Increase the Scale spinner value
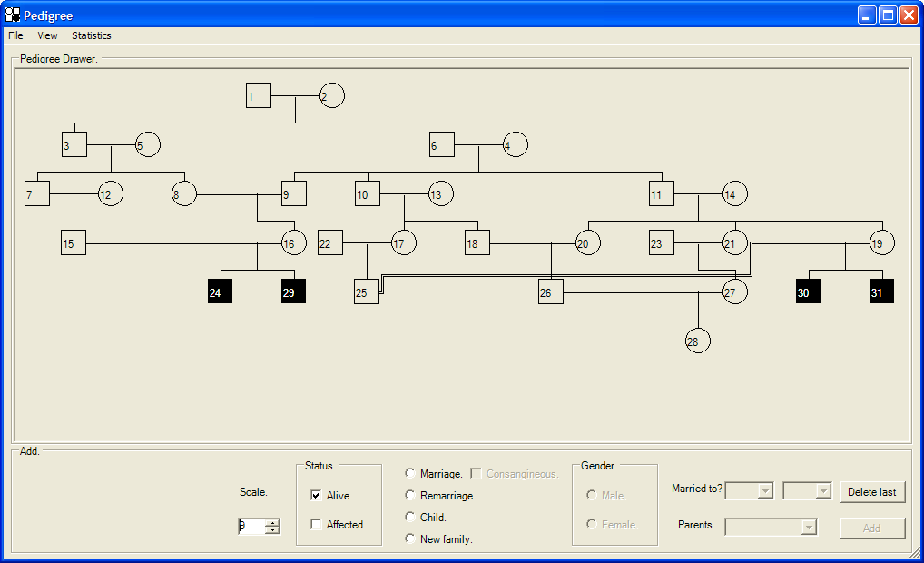 (271, 522)
